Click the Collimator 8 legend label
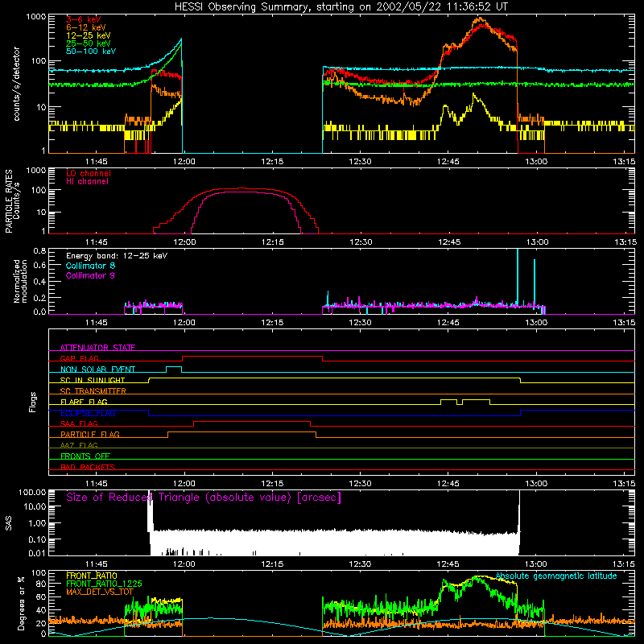This screenshot has width=644, height=644. tap(90, 266)
